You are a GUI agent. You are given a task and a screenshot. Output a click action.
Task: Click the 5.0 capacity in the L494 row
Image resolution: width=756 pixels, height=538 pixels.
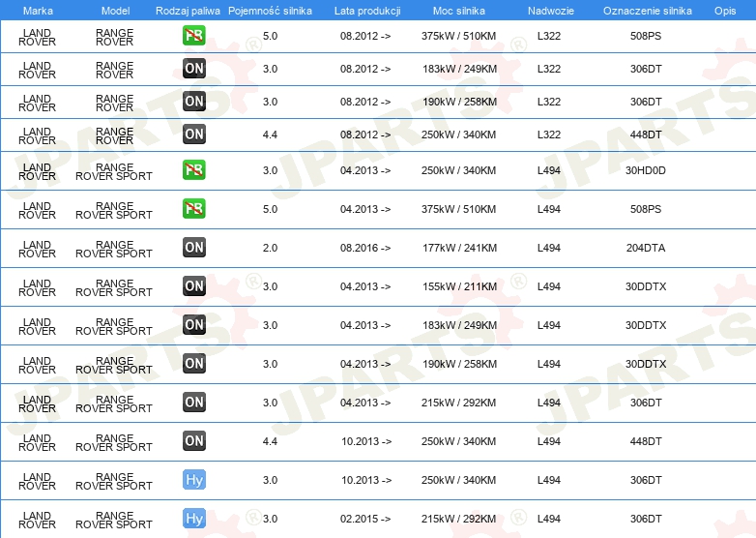point(270,209)
